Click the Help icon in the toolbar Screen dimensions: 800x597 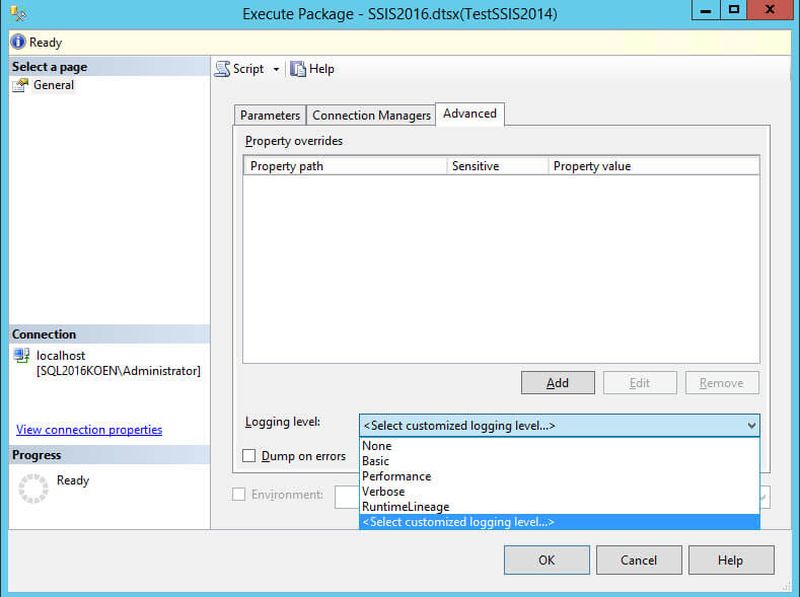coord(296,68)
